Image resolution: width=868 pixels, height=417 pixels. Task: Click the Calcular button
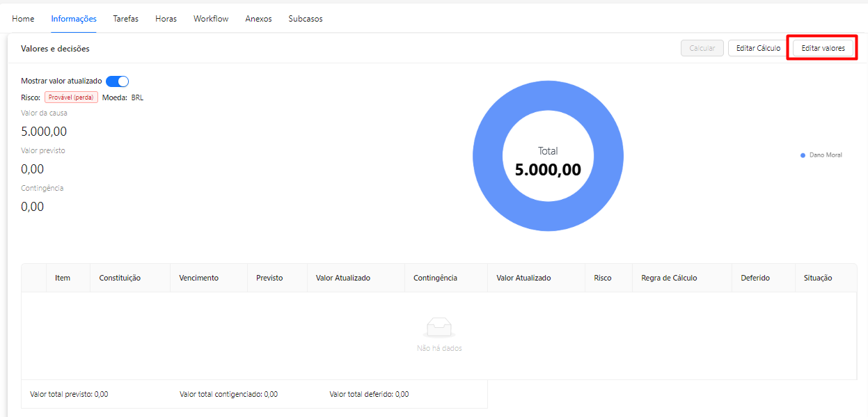pos(702,48)
